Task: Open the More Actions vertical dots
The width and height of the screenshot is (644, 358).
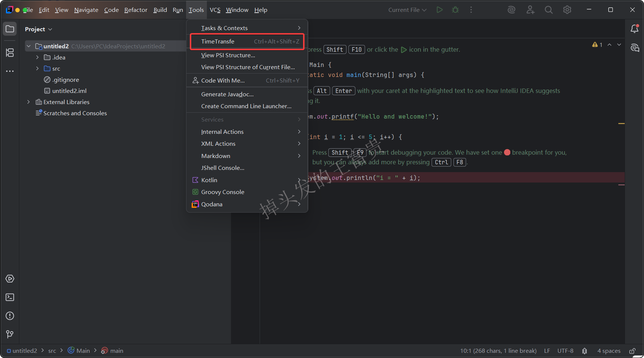Action: pyautogui.click(x=471, y=10)
